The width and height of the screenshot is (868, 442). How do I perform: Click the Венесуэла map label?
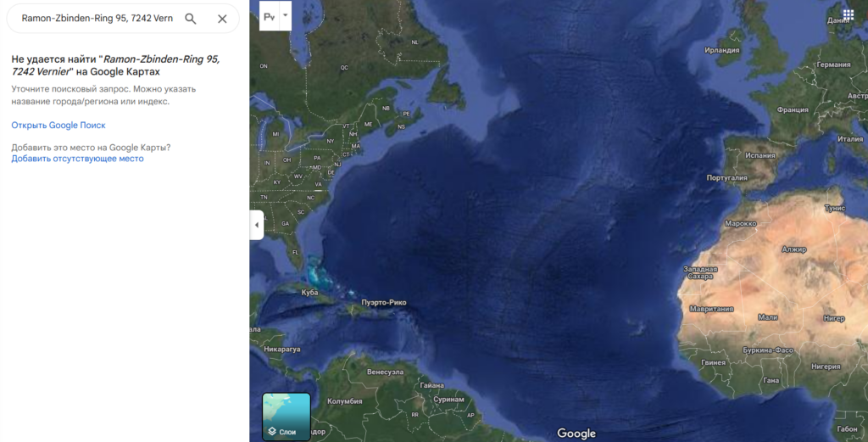coord(386,372)
